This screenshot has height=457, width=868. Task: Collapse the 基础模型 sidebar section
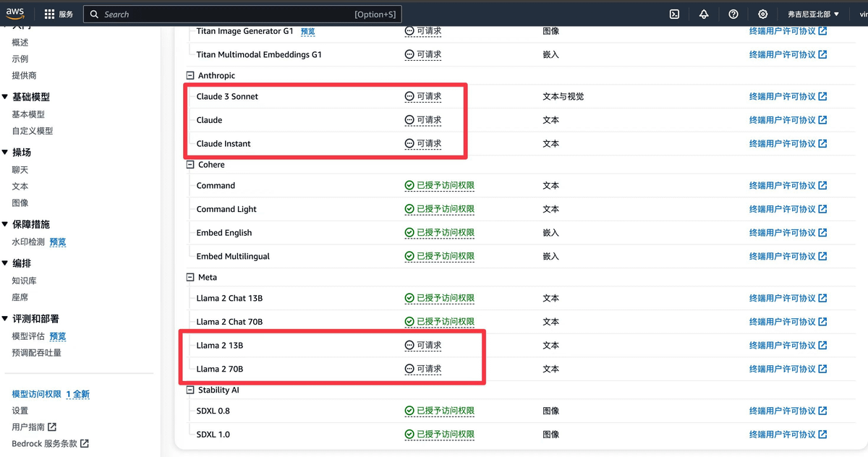[5, 97]
